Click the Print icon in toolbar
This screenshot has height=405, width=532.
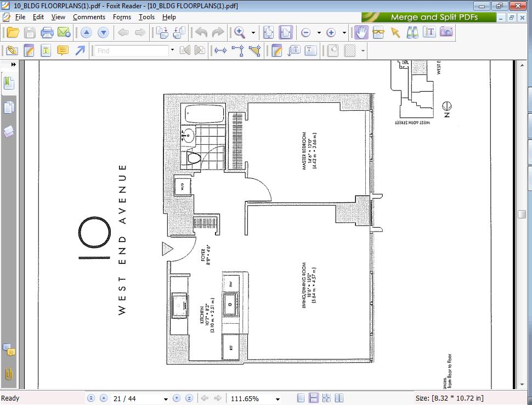(47, 32)
